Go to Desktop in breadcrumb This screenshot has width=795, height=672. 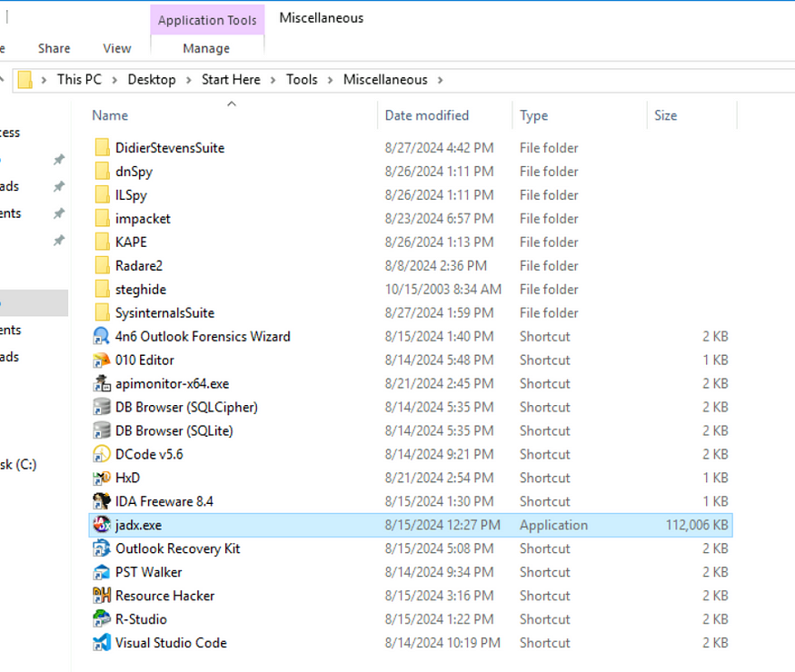point(152,80)
